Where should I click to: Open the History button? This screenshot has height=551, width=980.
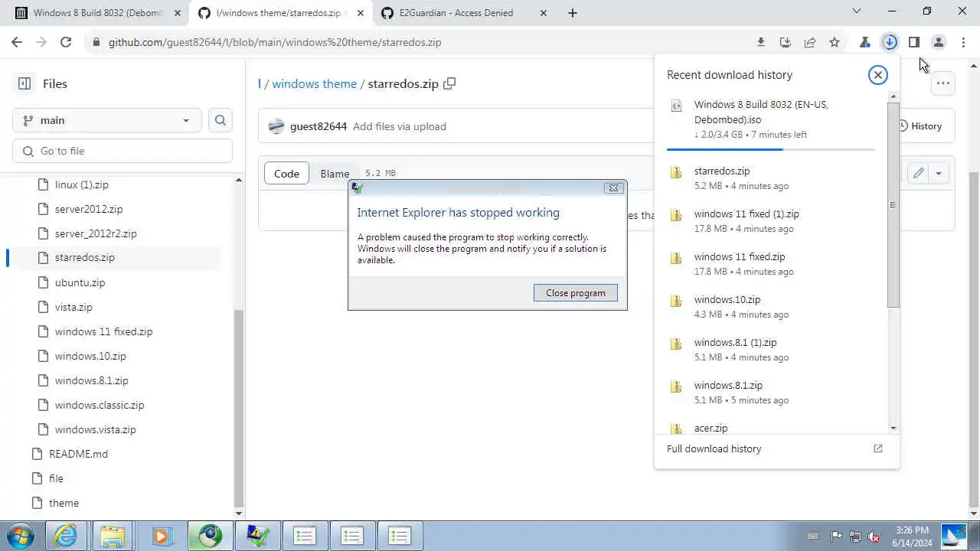[920, 126]
